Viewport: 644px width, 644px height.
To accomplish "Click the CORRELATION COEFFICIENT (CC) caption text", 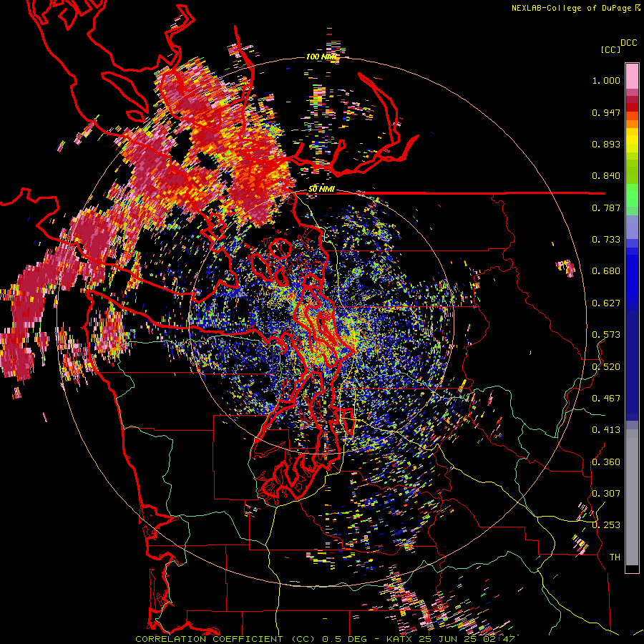I will (225, 639).
